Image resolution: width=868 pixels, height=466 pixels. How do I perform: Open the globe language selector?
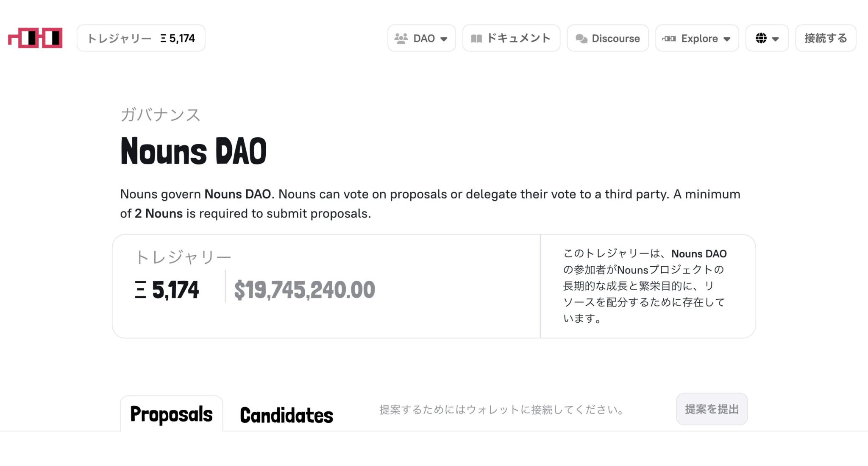[761, 38]
